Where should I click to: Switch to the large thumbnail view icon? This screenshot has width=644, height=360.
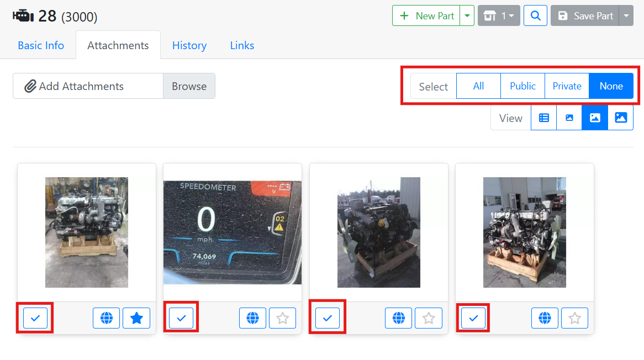coord(621,117)
